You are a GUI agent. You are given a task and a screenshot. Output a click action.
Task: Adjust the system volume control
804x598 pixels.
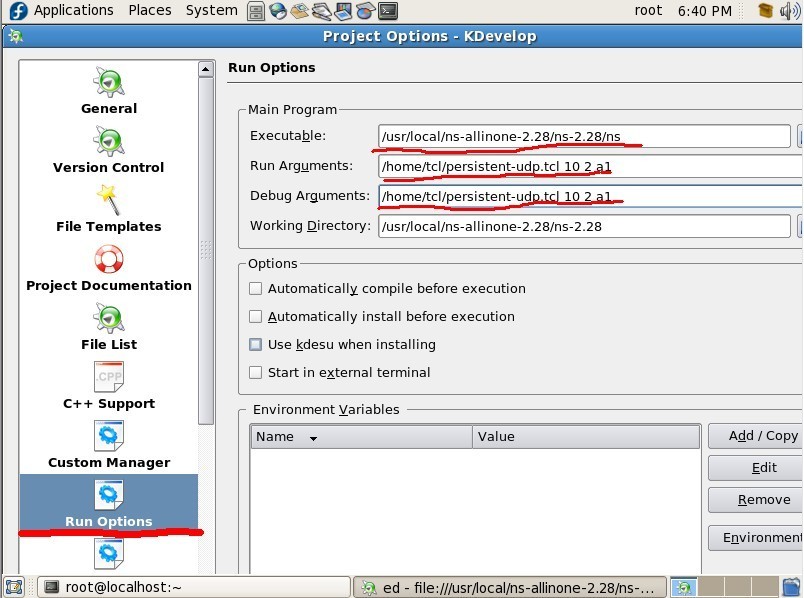(x=789, y=10)
